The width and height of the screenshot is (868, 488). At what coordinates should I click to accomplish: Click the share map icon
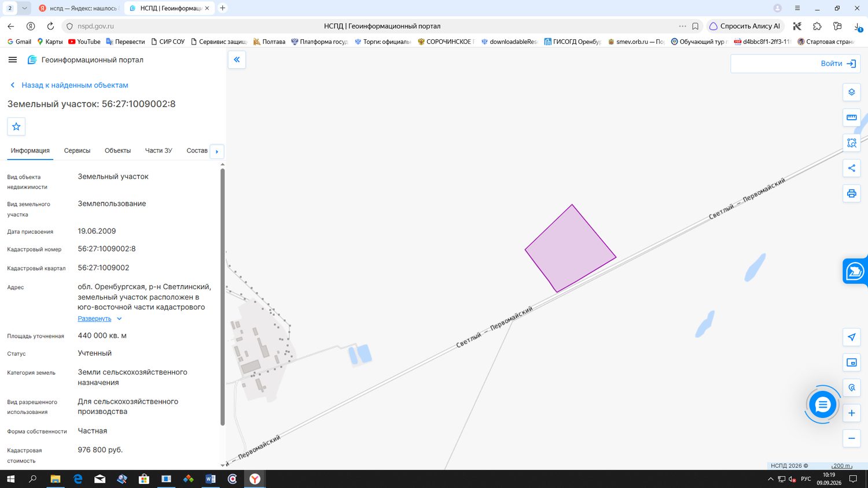click(852, 168)
